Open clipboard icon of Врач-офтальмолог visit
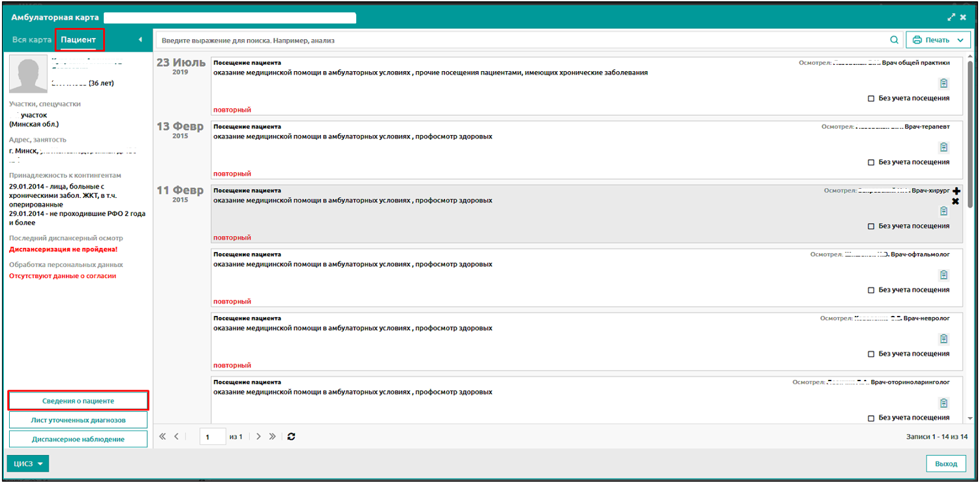The height and width of the screenshot is (483, 980). click(943, 275)
